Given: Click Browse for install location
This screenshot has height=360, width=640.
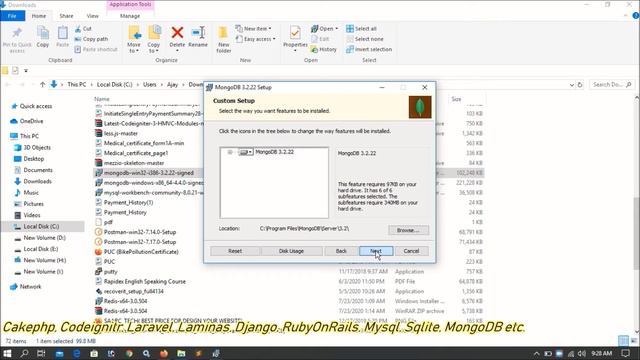Looking at the screenshot, I should click(x=408, y=230).
